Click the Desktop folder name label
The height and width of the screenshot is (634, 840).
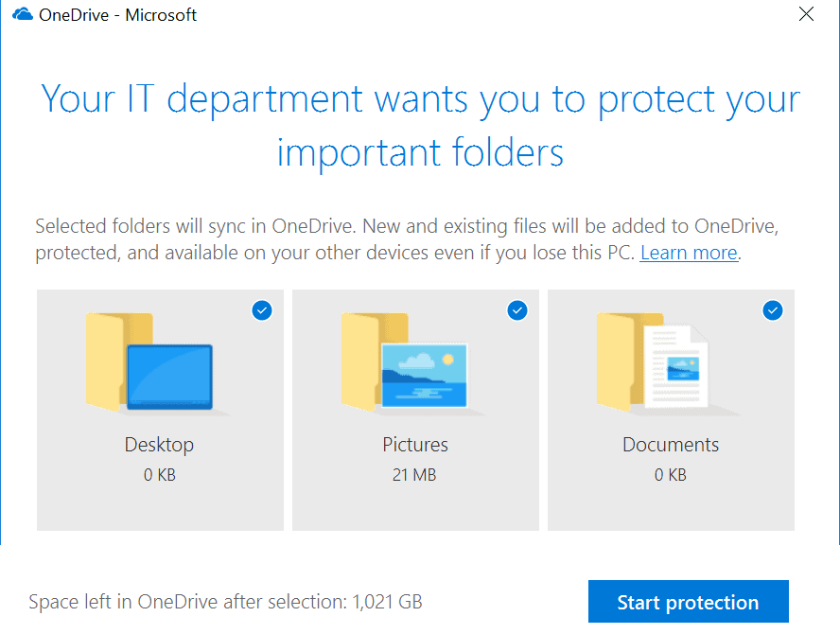click(x=159, y=445)
